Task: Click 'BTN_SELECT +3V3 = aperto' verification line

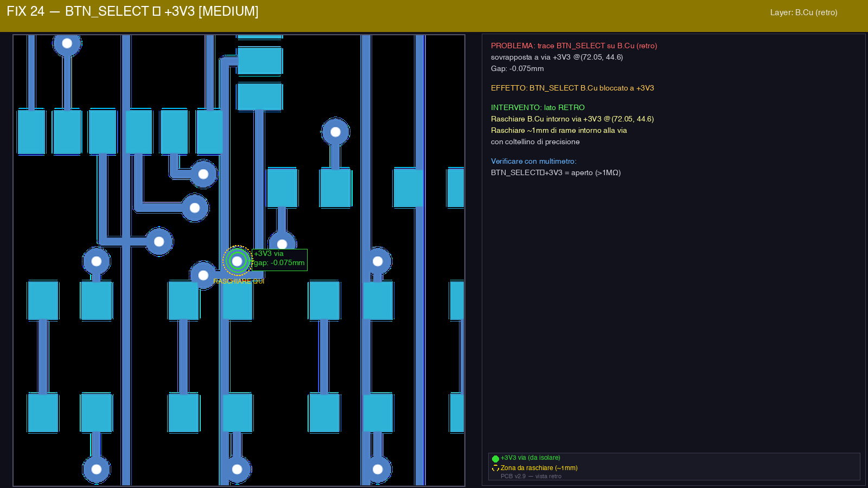Action: [556, 172]
